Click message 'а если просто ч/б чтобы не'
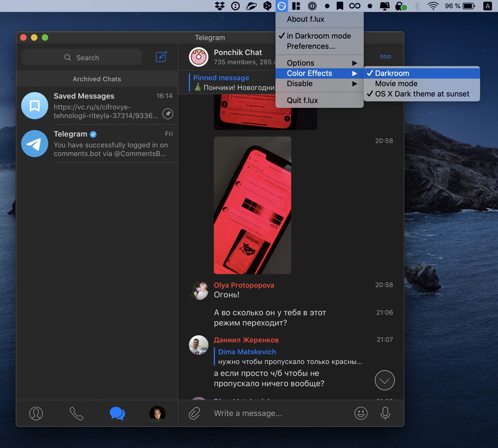Screen dimensions: 498x448 (x=269, y=378)
